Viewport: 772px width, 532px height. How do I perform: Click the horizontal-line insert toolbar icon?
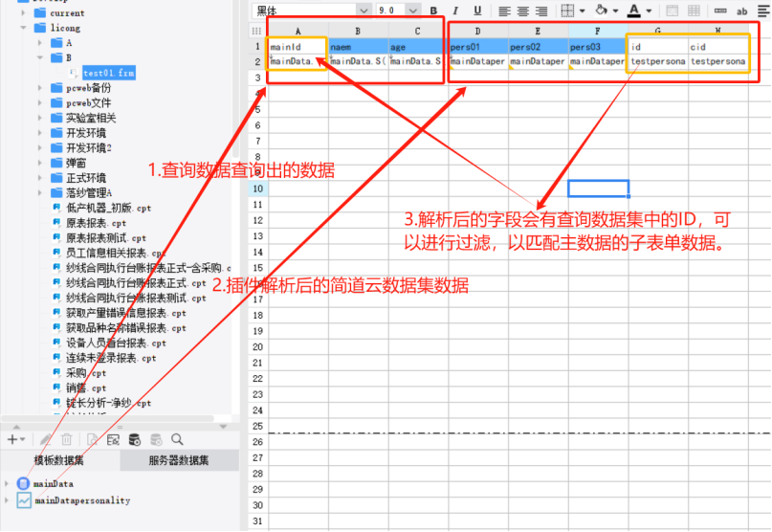click(x=720, y=11)
